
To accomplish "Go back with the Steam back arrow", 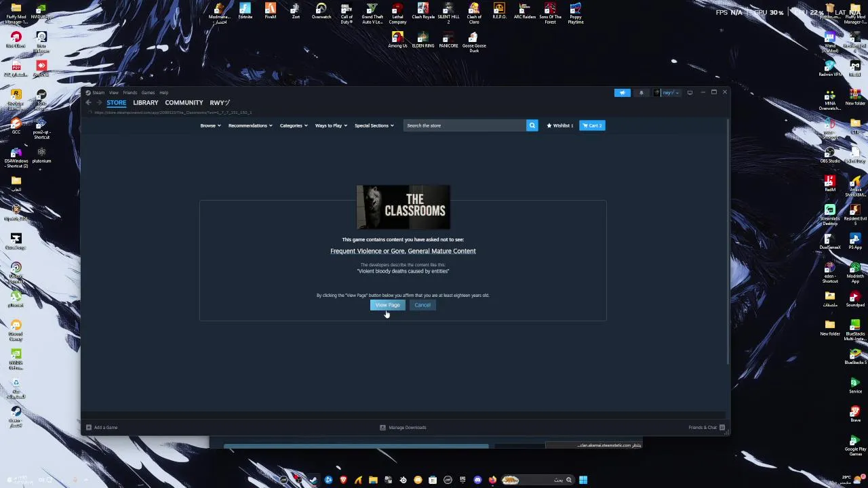I will (x=88, y=102).
